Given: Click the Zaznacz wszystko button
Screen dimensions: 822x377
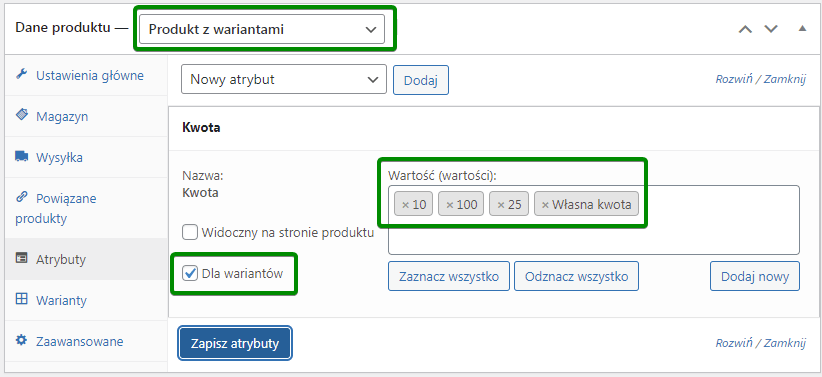Looking at the screenshot, I should (x=449, y=276).
